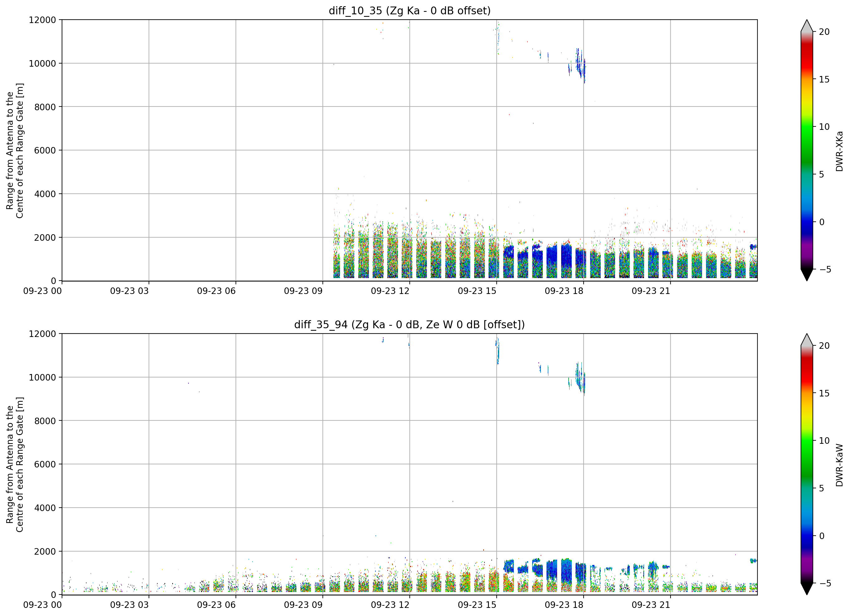This screenshot has width=850, height=616.
Task: Select the range axis label of the diff_10_35 plot
Action: [x=15, y=150]
